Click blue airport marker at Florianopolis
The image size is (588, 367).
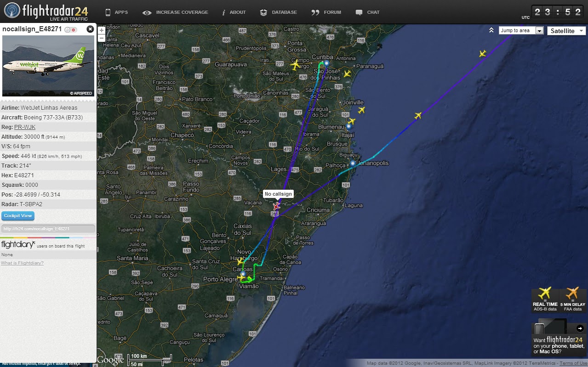pyautogui.click(x=353, y=164)
